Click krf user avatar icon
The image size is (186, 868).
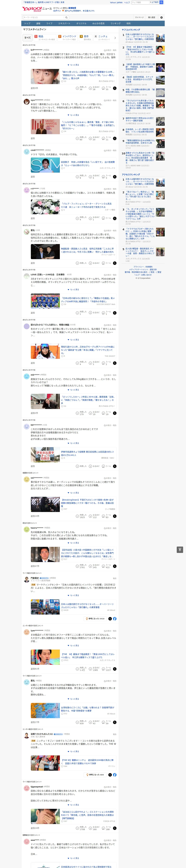tap(26, 52)
